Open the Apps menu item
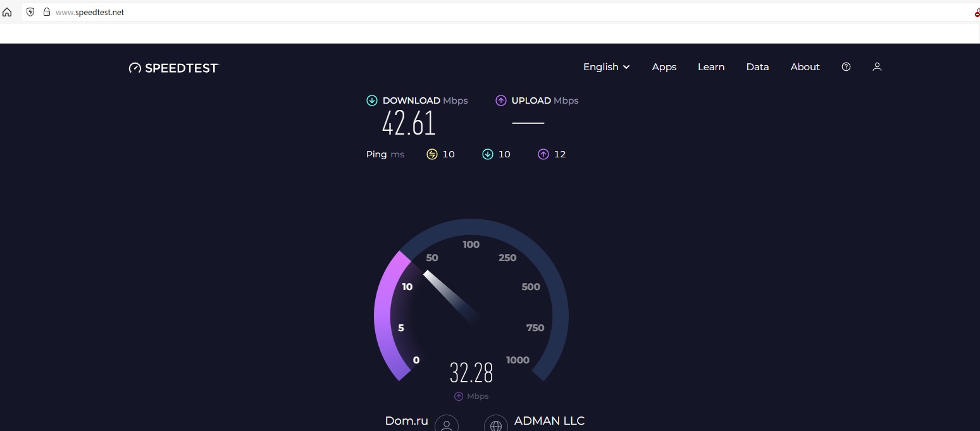980x431 pixels. (664, 67)
